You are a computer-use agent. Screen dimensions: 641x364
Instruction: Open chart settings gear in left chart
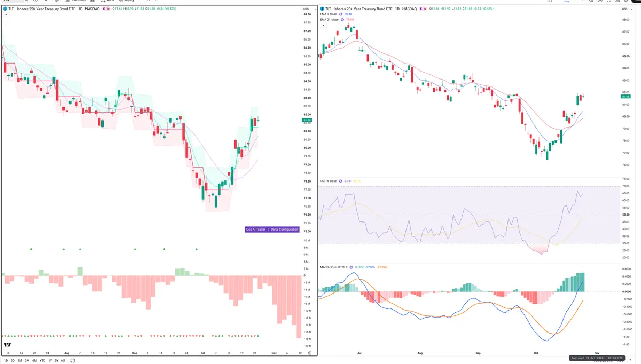coord(310,353)
